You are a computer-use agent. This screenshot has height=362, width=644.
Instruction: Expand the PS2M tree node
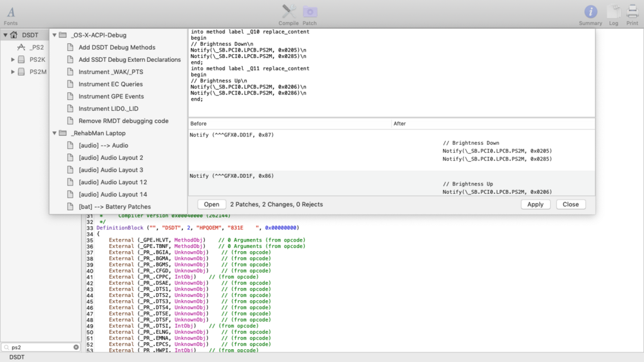click(13, 72)
